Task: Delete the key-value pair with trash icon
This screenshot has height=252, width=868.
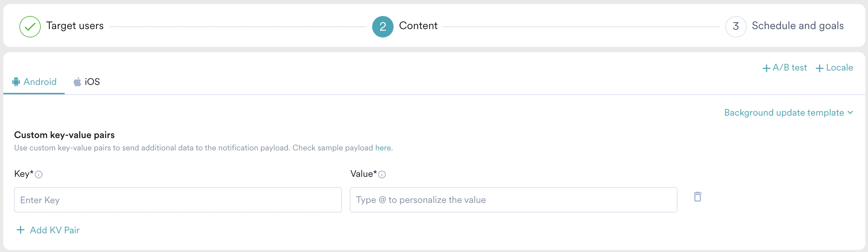Action: pyautogui.click(x=698, y=197)
